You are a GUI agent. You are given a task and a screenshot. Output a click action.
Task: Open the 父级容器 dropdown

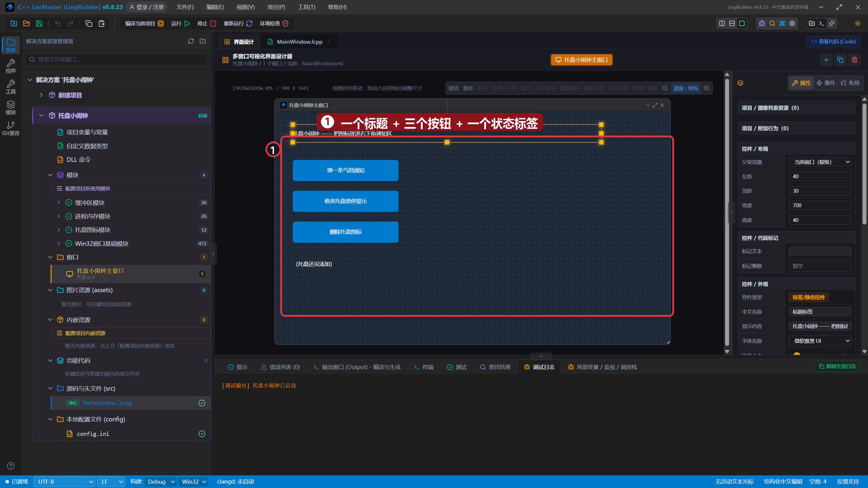pyautogui.click(x=821, y=162)
